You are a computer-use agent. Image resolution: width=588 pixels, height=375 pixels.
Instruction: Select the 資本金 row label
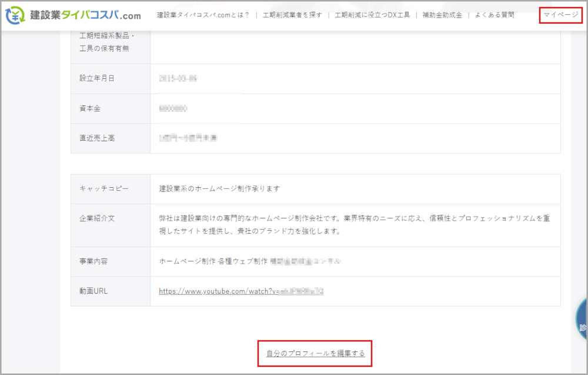tap(91, 108)
